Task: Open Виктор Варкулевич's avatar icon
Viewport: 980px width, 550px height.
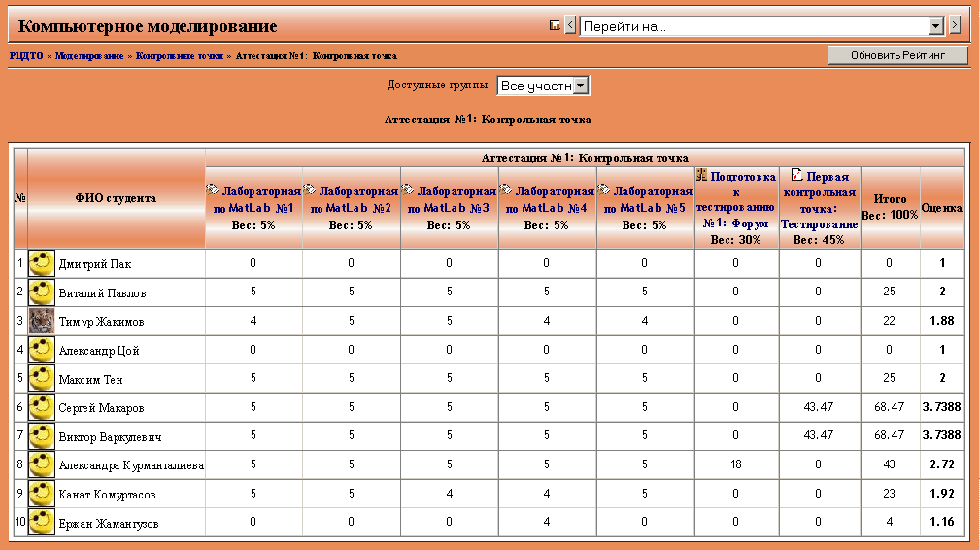Action: [41, 435]
